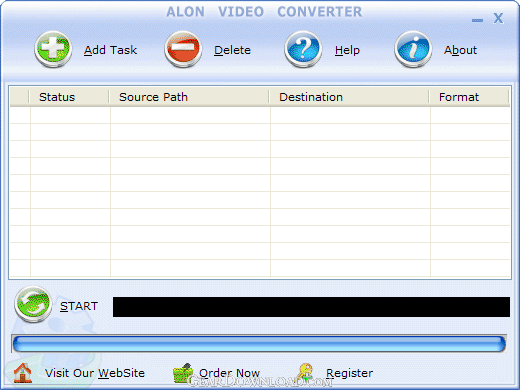Select the About label in toolbar
This screenshot has height=390, width=520.
tap(460, 50)
